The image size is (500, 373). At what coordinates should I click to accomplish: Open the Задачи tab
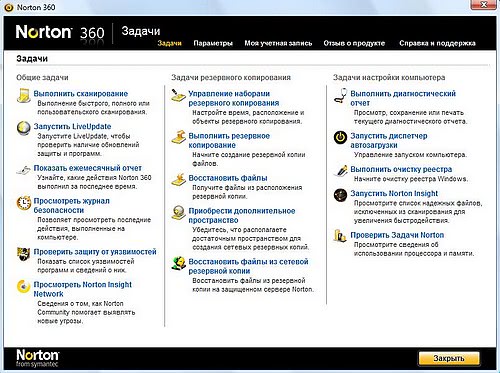(170, 43)
